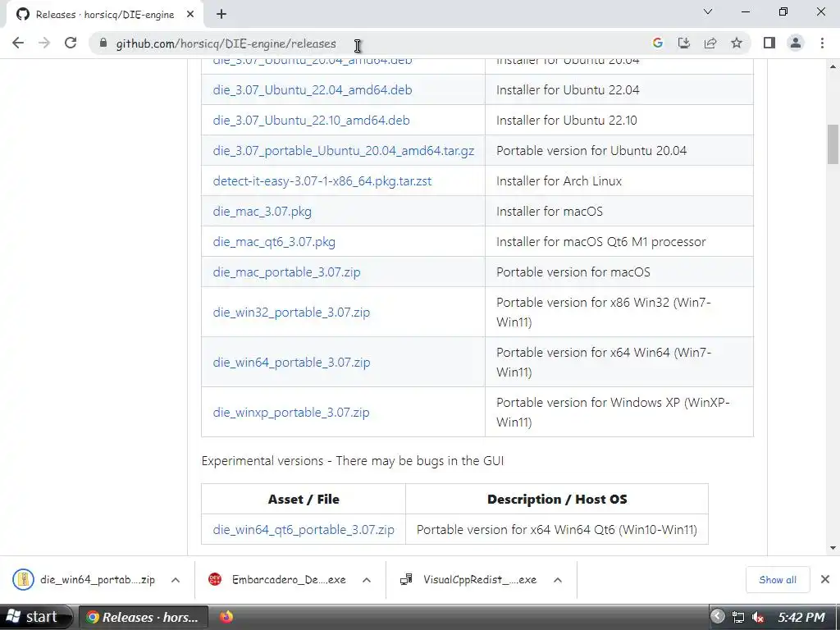
Task: Open the Google icon in address bar
Action: pos(658,43)
